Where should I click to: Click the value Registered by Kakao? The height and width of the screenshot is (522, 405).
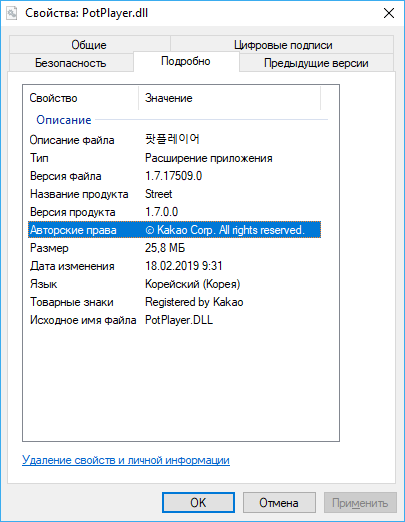[x=194, y=302]
